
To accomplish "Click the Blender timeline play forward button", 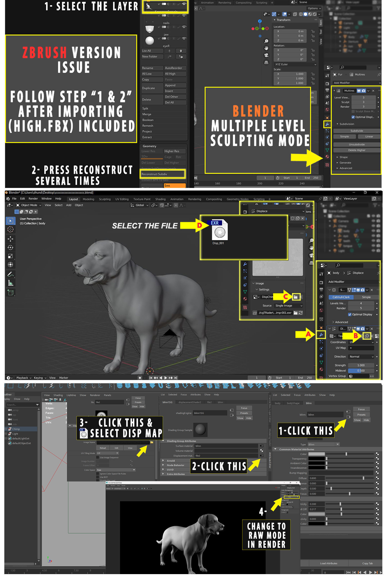I will 165,378.
